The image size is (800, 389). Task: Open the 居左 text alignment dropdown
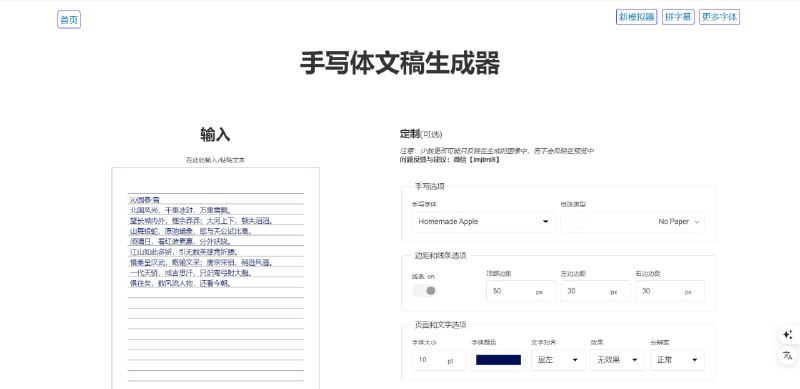tap(558, 360)
